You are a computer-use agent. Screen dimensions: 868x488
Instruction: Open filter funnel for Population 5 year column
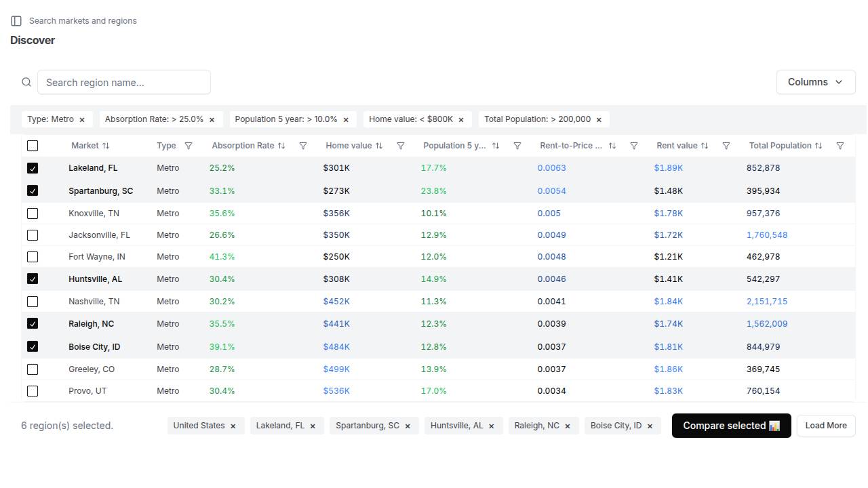(x=517, y=146)
